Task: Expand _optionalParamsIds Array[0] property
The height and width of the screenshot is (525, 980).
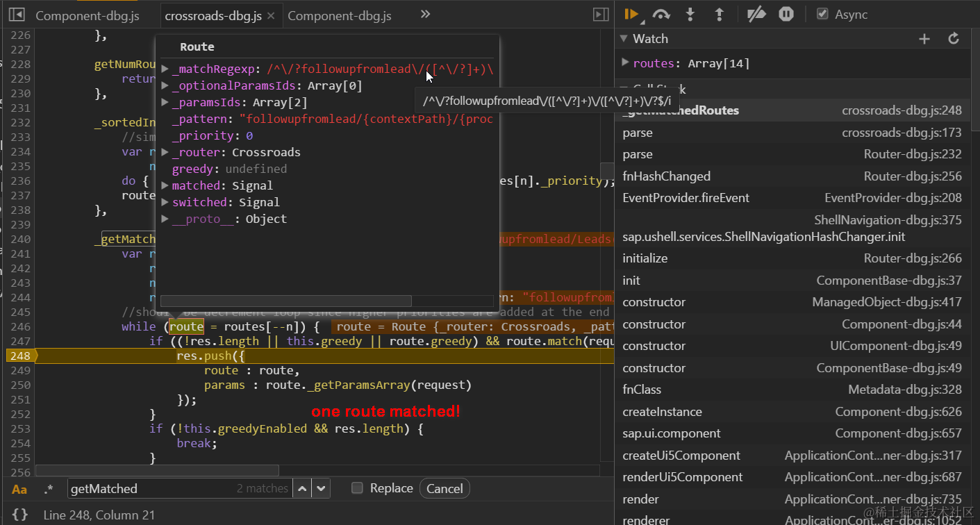Action: (x=165, y=85)
